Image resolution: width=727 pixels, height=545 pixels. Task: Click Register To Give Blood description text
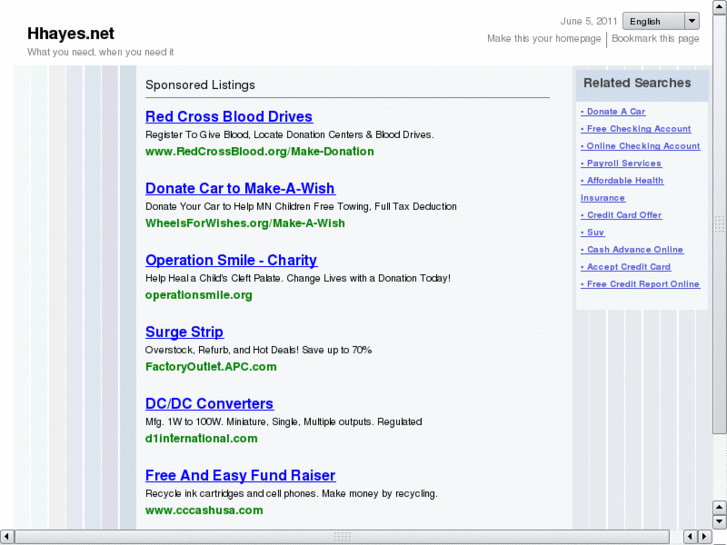tap(289, 135)
